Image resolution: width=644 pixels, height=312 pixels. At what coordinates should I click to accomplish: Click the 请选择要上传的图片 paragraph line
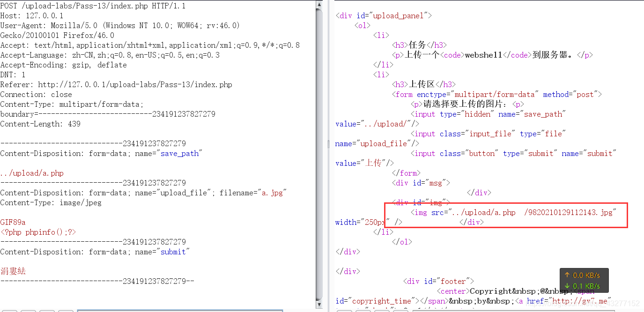tap(467, 104)
